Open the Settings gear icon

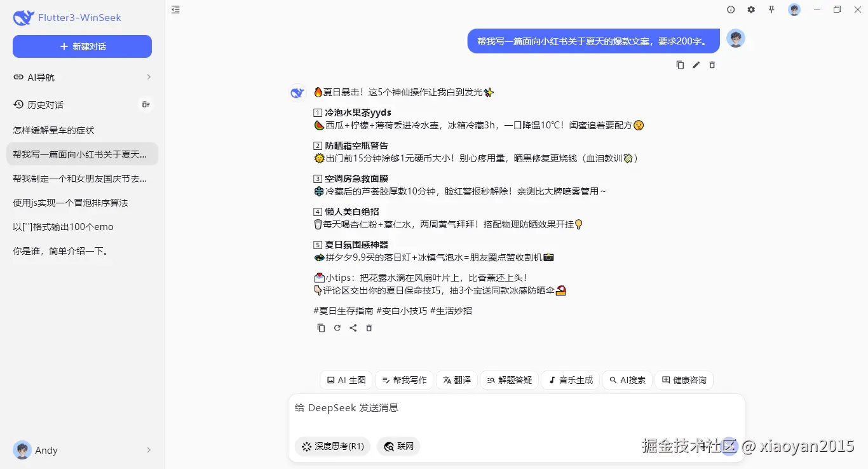click(751, 10)
